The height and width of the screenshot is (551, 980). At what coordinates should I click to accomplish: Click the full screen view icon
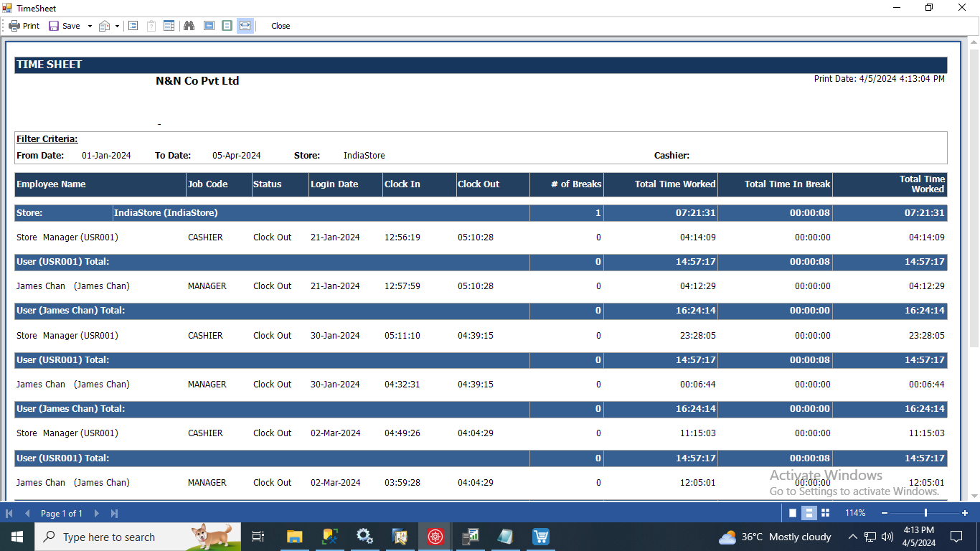pos(209,26)
